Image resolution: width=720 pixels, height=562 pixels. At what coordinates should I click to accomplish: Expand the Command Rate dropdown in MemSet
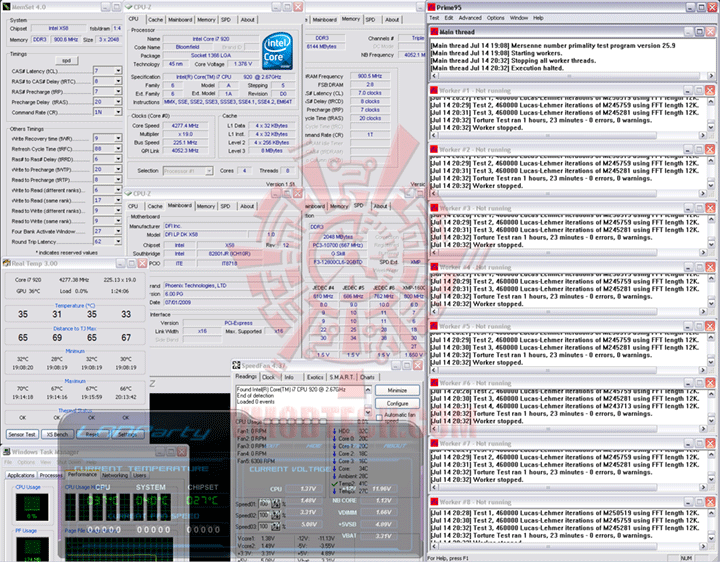click(x=118, y=112)
